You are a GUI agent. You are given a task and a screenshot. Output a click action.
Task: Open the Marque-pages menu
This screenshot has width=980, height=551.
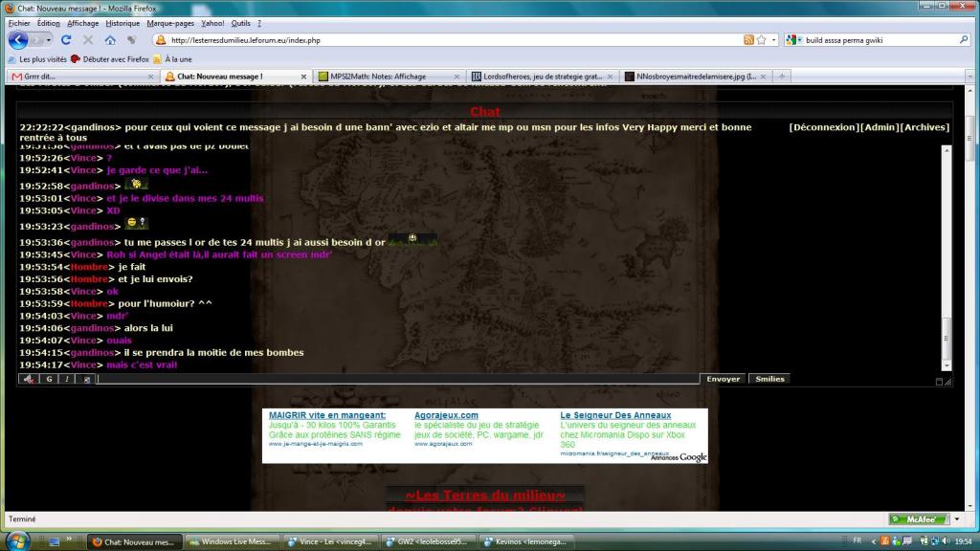(170, 23)
